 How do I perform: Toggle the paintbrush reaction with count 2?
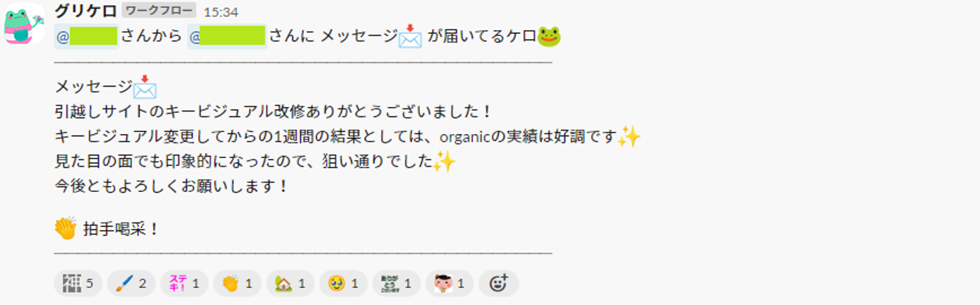(131, 283)
